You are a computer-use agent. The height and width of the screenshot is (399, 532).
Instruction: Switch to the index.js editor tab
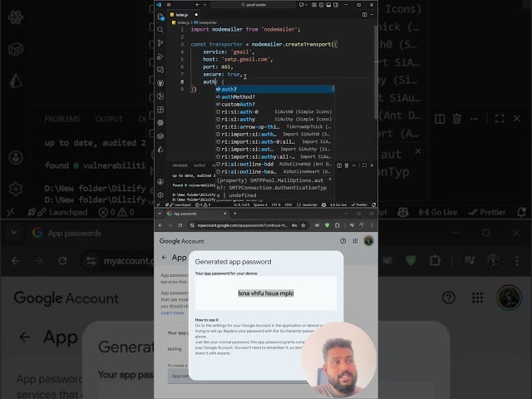[183, 15]
